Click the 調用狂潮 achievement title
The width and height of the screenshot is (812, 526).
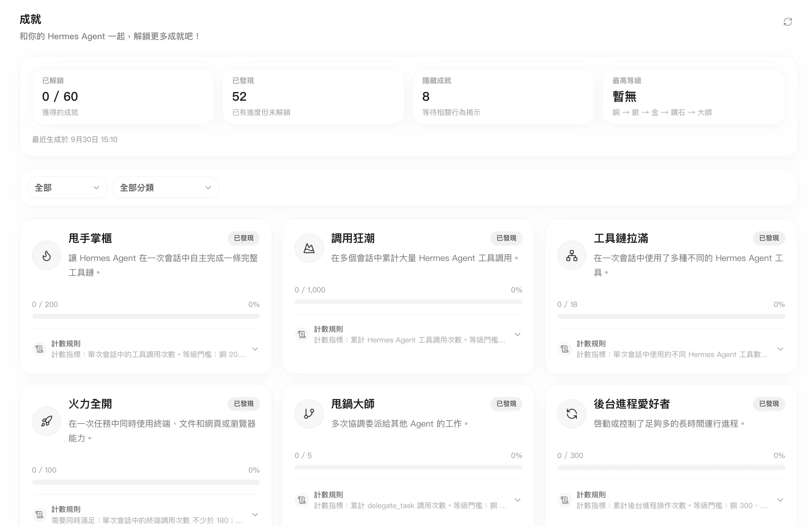pyautogui.click(x=353, y=238)
